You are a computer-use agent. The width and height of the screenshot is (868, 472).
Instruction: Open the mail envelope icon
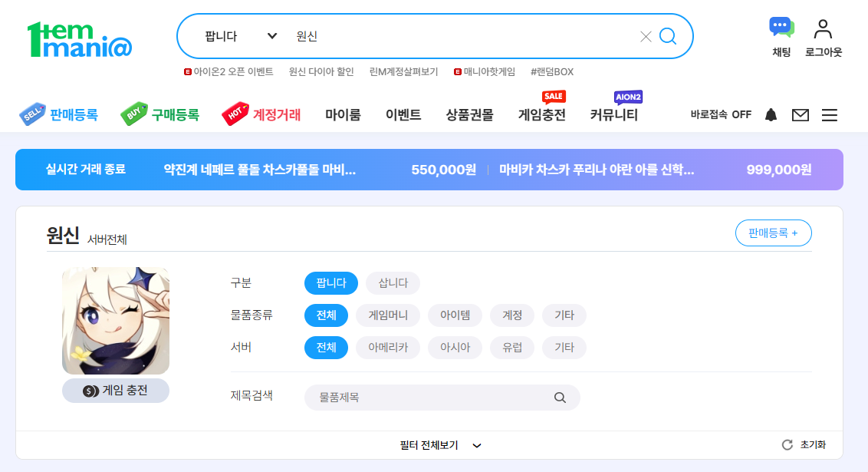[x=801, y=115]
